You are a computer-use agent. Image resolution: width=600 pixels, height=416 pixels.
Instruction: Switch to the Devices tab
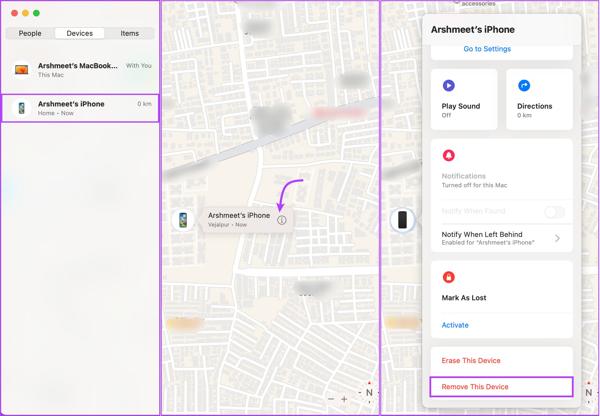point(80,33)
